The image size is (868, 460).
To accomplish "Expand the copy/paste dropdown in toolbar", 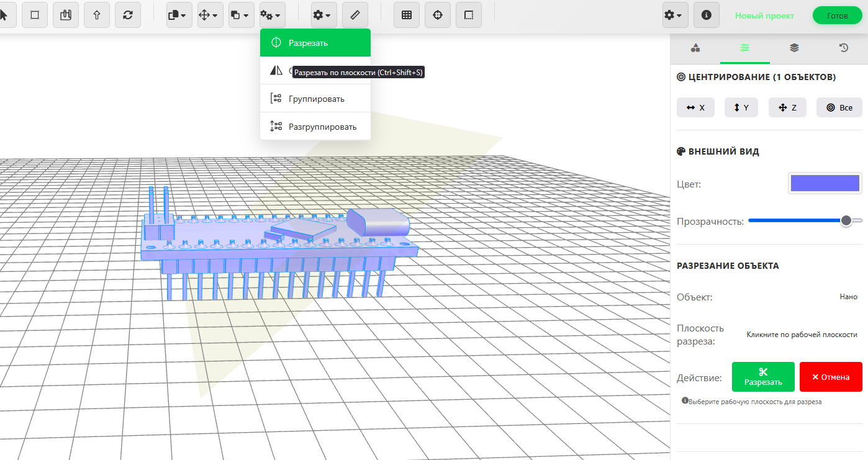I will pos(179,16).
